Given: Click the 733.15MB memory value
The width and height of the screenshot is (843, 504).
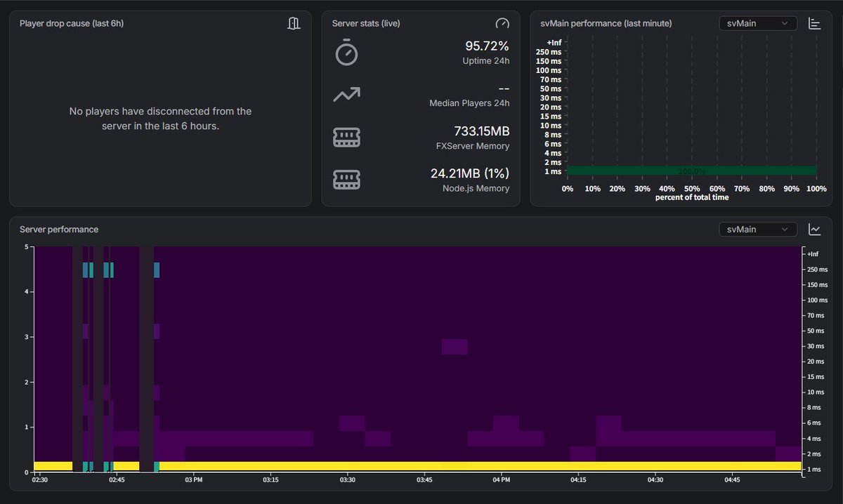Looking at the screenshot, I should click(482, 131).
